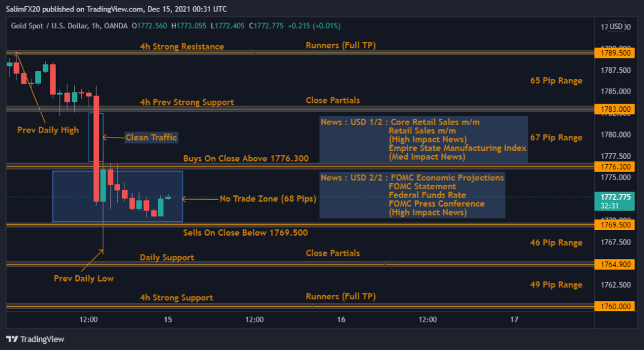Click the TradingView logo icon
644x350 pixels.
(13, 339)
